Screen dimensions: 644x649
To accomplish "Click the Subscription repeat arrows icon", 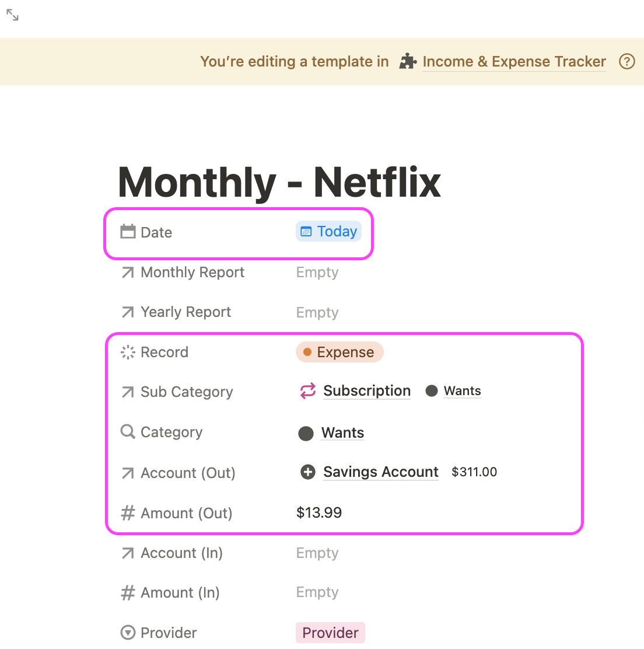I will point(308,390).
